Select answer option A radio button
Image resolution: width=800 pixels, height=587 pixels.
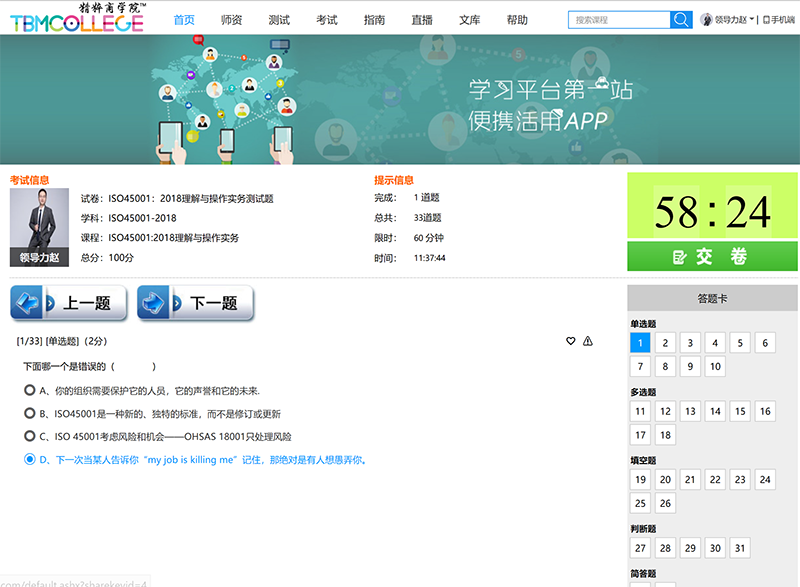tap(29, 390)
